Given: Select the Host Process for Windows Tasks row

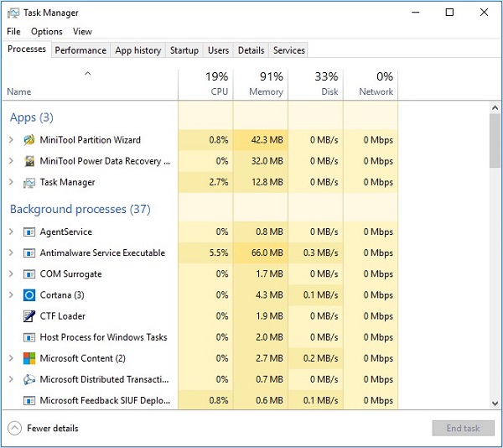Looking at the screenshot, I should click(103, 337).
